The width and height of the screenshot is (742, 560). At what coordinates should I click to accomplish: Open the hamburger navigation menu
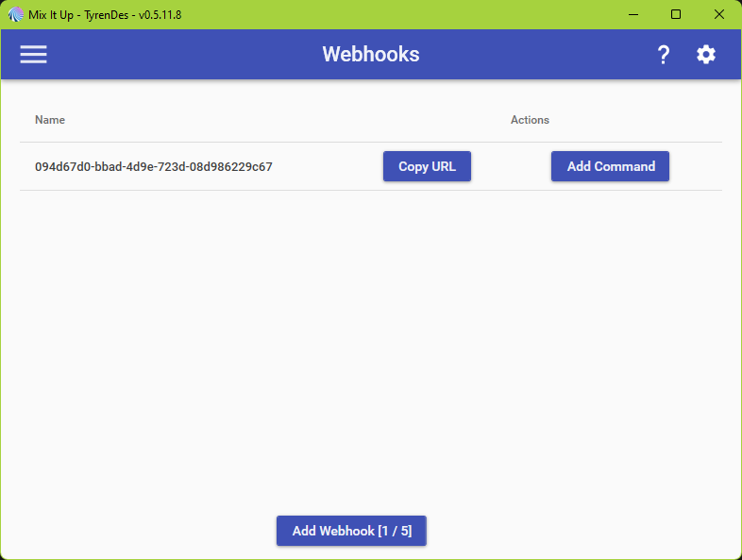(x=34, y=55)
